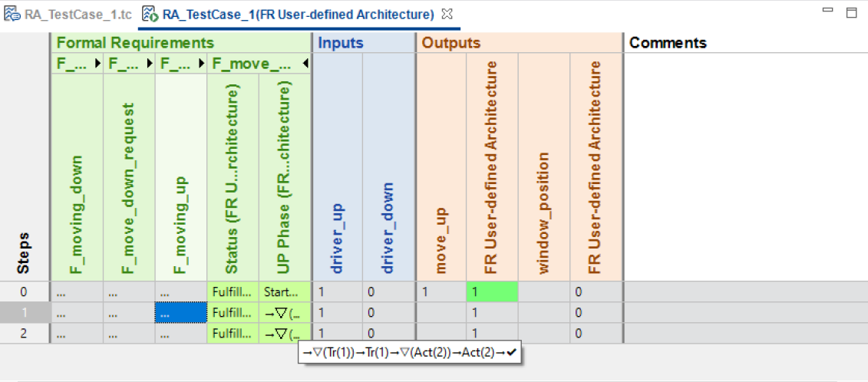The height and width of the screenshot is (382, 868).
Task: Select the blue highlighted cell in step 1
Action: pos(180,312)
